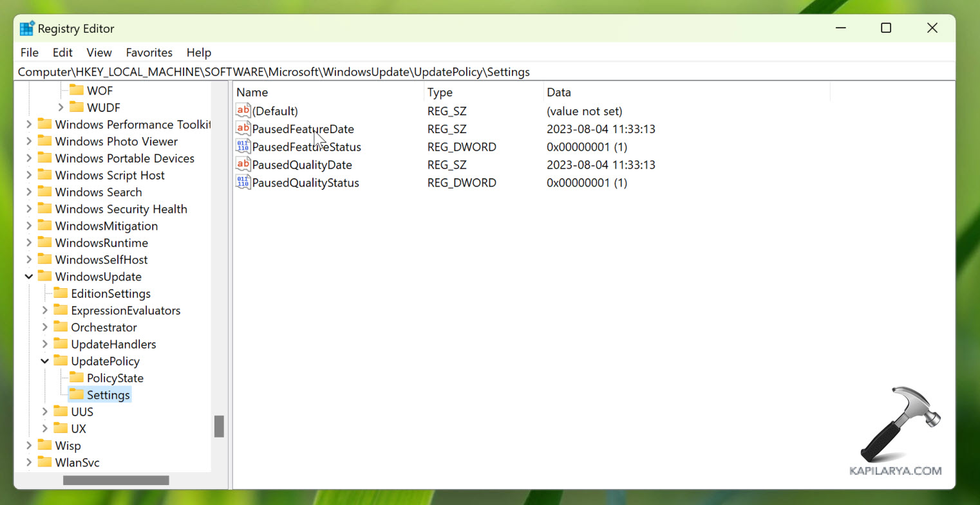Click the UpdatePolicy folder icon
Screen dimensions: 980x505
coord(61,360)
